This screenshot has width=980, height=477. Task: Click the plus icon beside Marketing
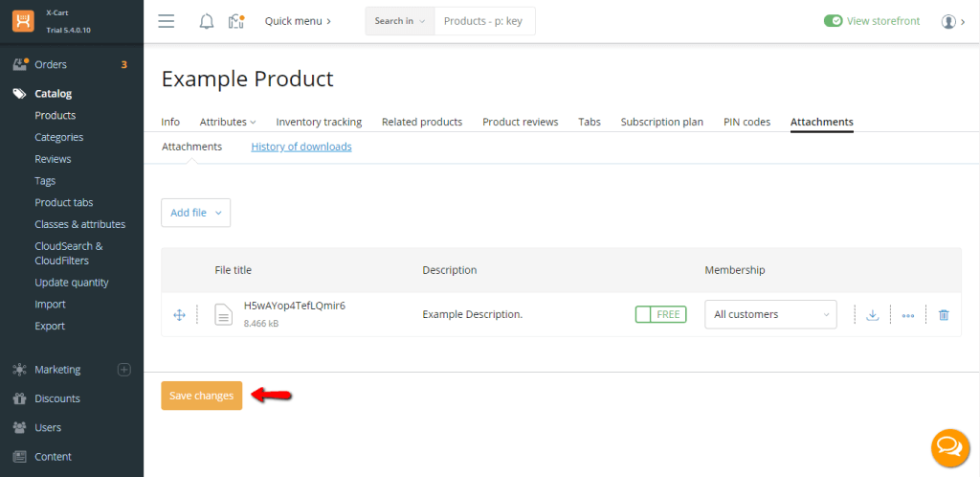click(124, 370)
